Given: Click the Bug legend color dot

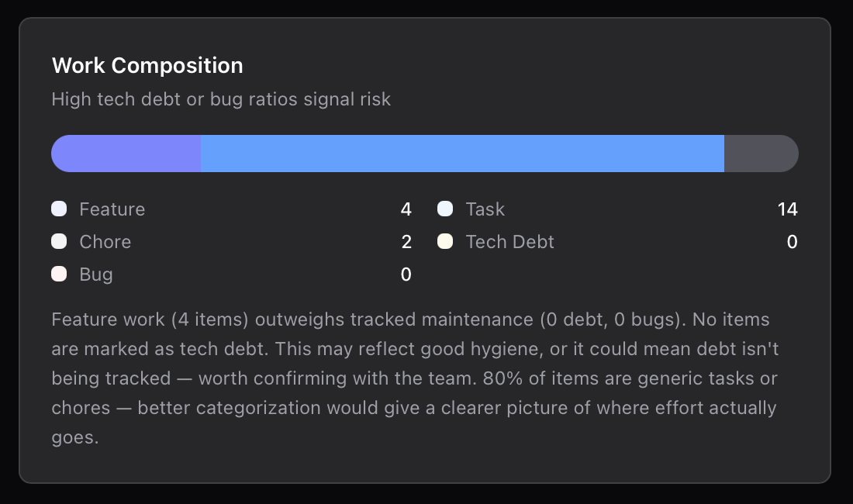Looking at the screenshot, I should coord(59,274).
